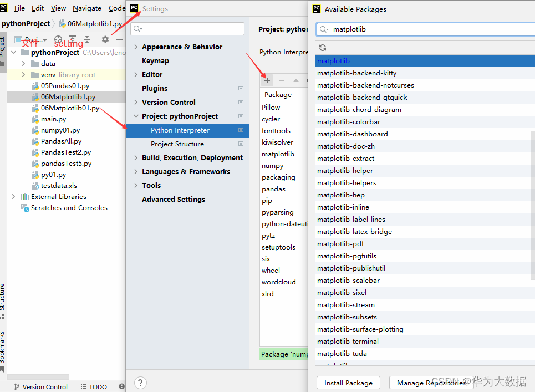Open the Version Control tool window
Viewport: 535px width, 392px height.
41,387
